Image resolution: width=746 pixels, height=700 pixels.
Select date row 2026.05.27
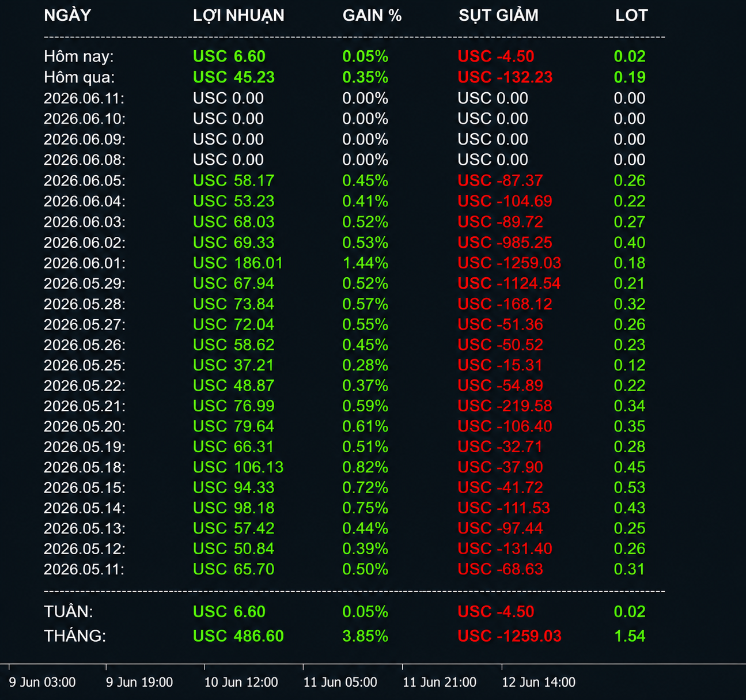[84, 324]
